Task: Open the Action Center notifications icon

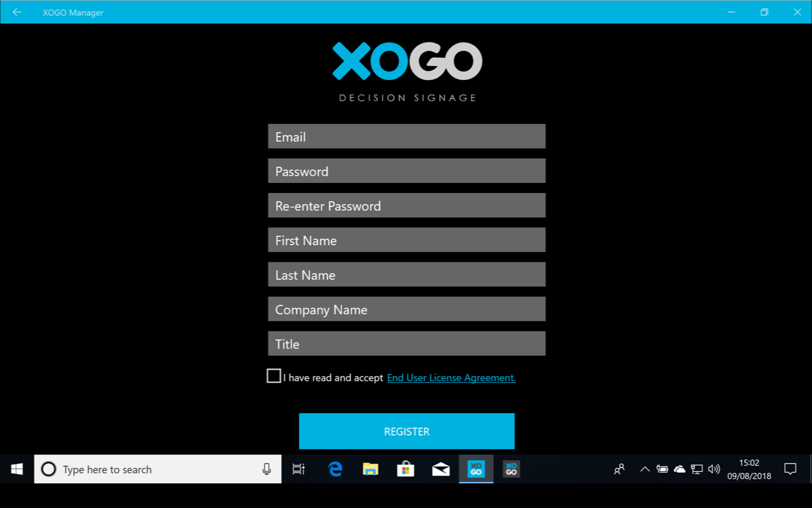Action: tap(790, 469)
